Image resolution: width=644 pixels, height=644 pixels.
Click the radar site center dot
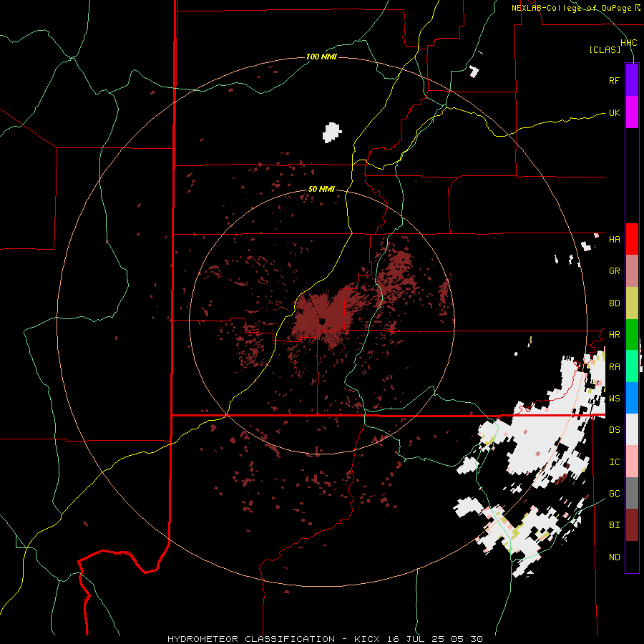coord(322,321)
